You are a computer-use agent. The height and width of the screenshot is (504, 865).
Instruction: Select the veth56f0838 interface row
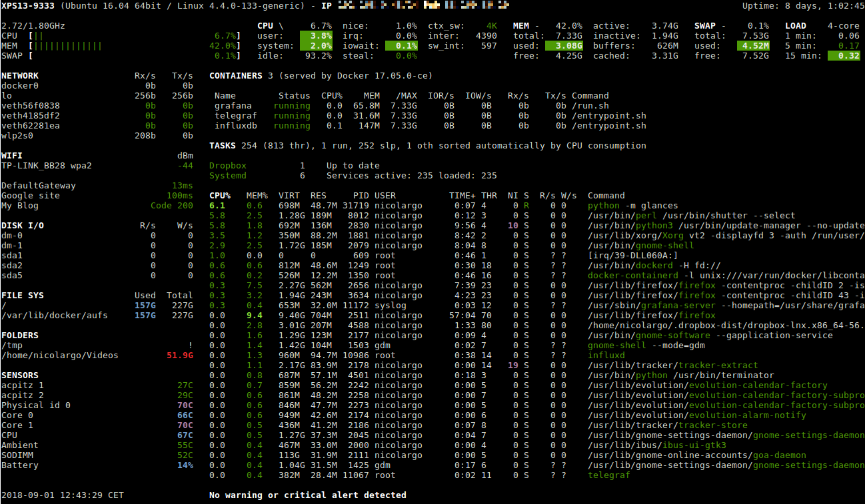tap(97, 106)
